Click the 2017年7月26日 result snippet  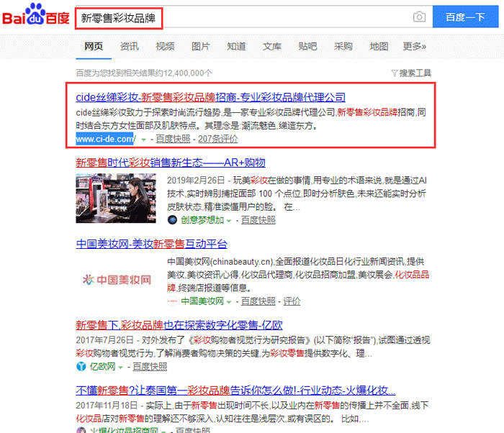pyautogui.click(x=253, y=347)
